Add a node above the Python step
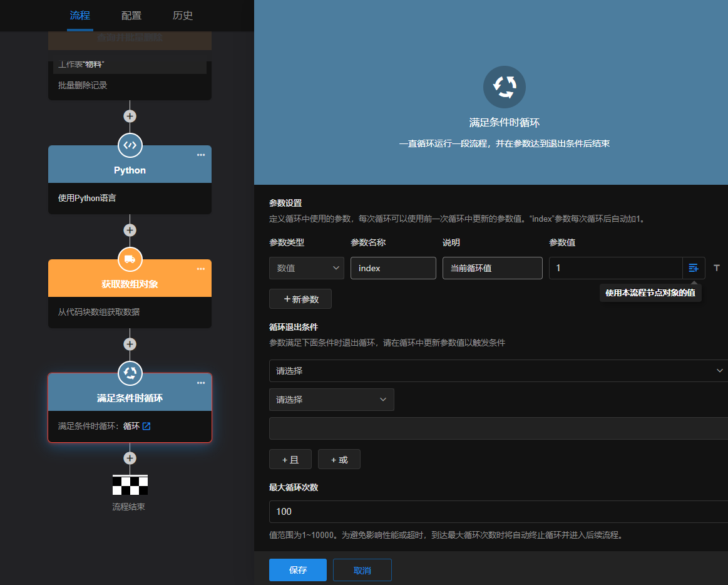The width and height of the screenshot is (728, 585). (130, 116)
